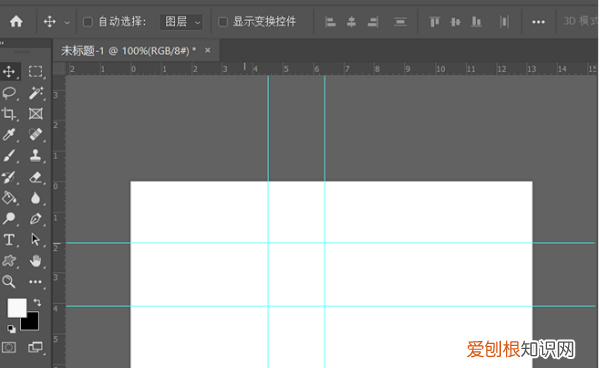Align left edges button
Image resolution: width=600 pixels, height=368 pixels.
(330, 22)
